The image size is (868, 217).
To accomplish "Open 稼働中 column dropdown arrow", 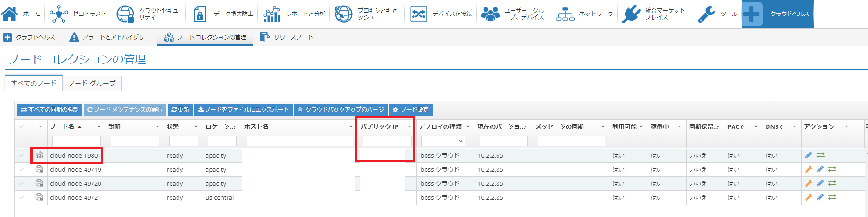I will (679, 126).
